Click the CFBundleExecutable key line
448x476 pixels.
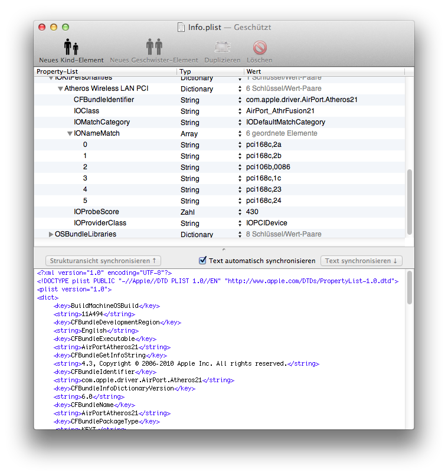point(105,339)
